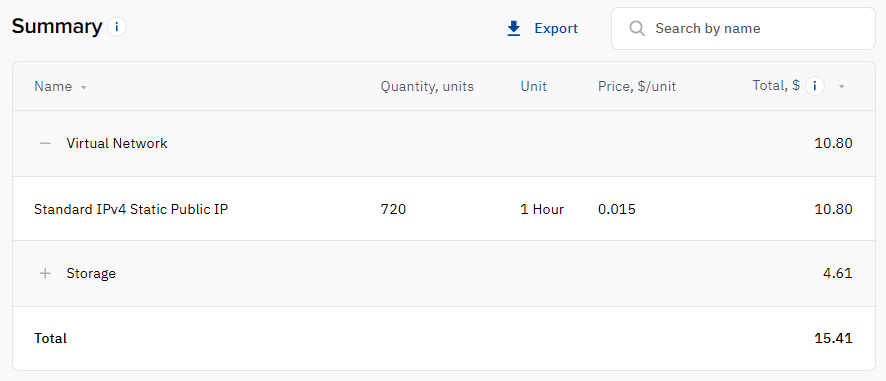The width and height of the screenshot is (886, 381).
Task: Select the Virtual Network row label
Action: click(117, 144)
